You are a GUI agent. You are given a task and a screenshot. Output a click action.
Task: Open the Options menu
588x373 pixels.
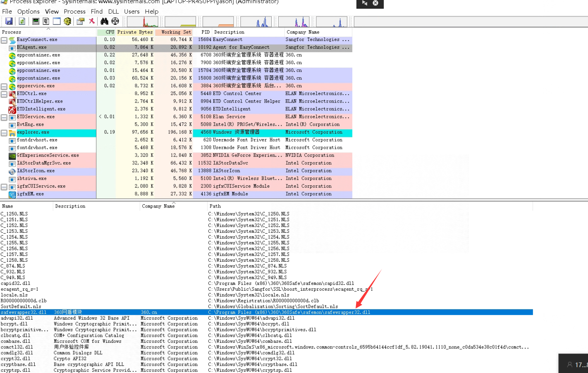28,12
